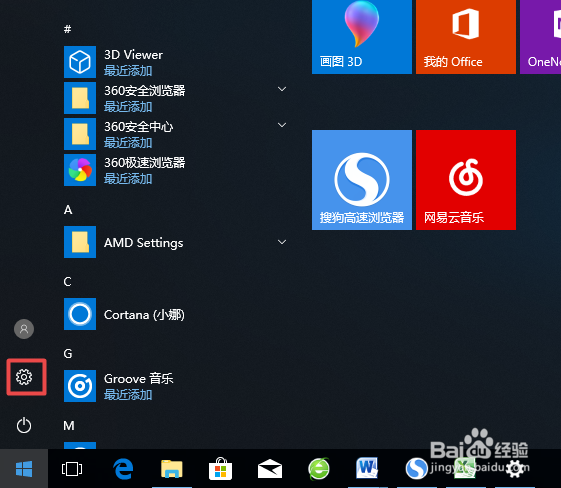This screenshot has width=561, height=488.
Task: Click the 360安全浏览器 folder icon
Action: coord(80,98)
